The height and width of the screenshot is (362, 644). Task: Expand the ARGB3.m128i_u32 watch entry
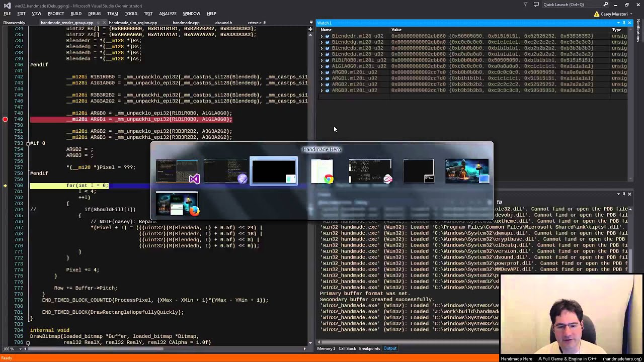coord(322,90)
